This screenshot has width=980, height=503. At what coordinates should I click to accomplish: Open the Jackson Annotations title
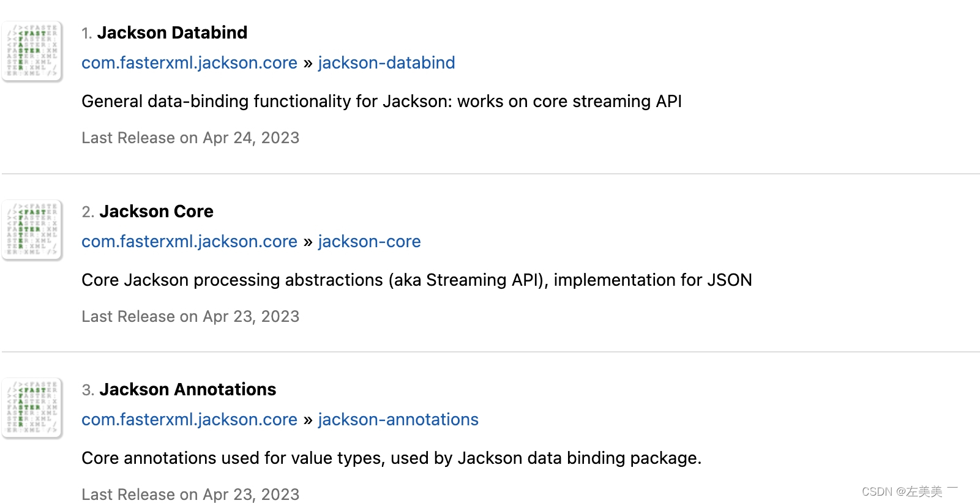[187, 389]
